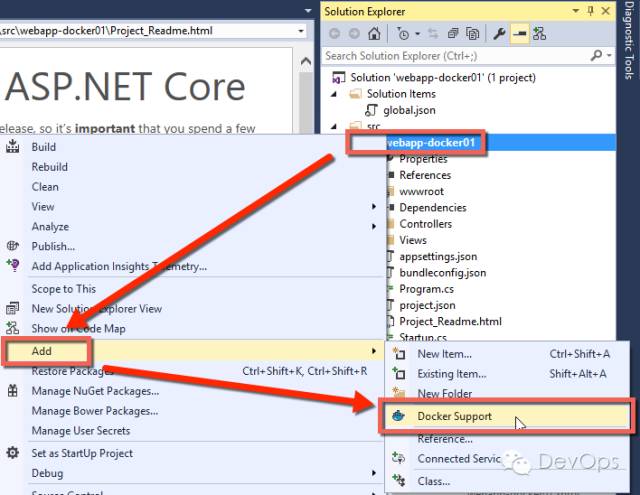Image resolution: width=640 pixels, height=495 pixels.
Task: Open the Diagnostic Tools side tab
Action: 629,41
